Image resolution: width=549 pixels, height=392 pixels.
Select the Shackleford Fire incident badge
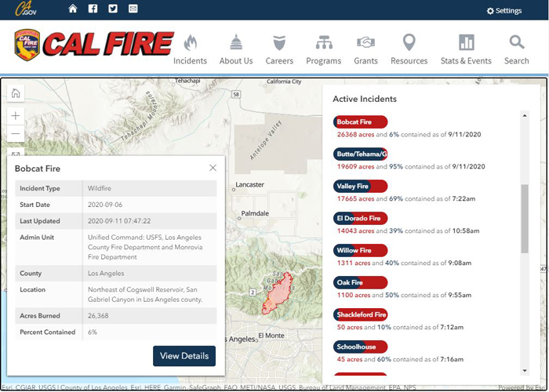coord(361,314)
